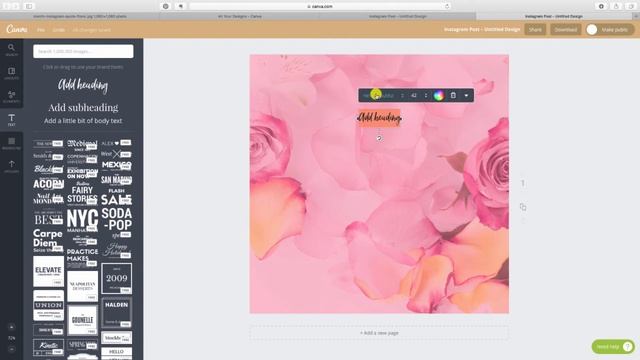Viewport: 640px width, 360px height.
Task: Click the image search input field
Action: pos(83,51)
